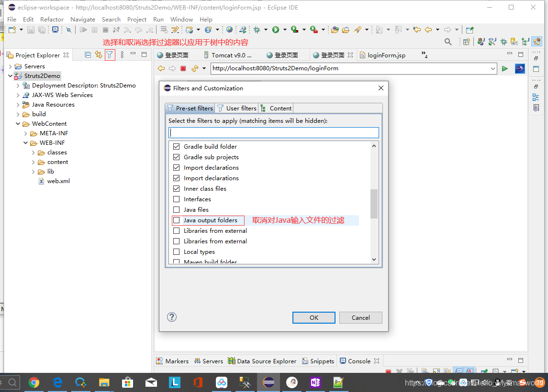Stop loading the page in the internal browser
Image resolution: width=548 pixels, height=392 pixels.
(183, 68)
